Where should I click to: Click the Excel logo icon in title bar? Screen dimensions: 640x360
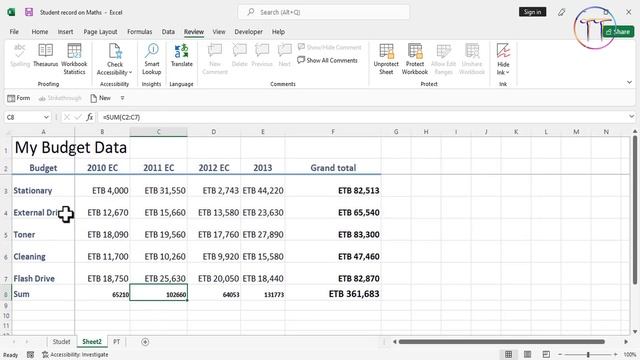[11, 12]
